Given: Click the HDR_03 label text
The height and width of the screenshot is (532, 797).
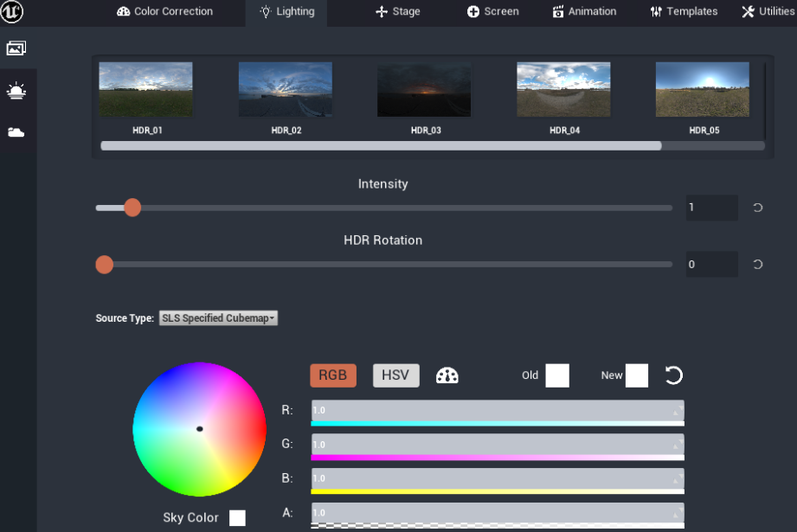Looking at the screenshot, I should point(426,131).
